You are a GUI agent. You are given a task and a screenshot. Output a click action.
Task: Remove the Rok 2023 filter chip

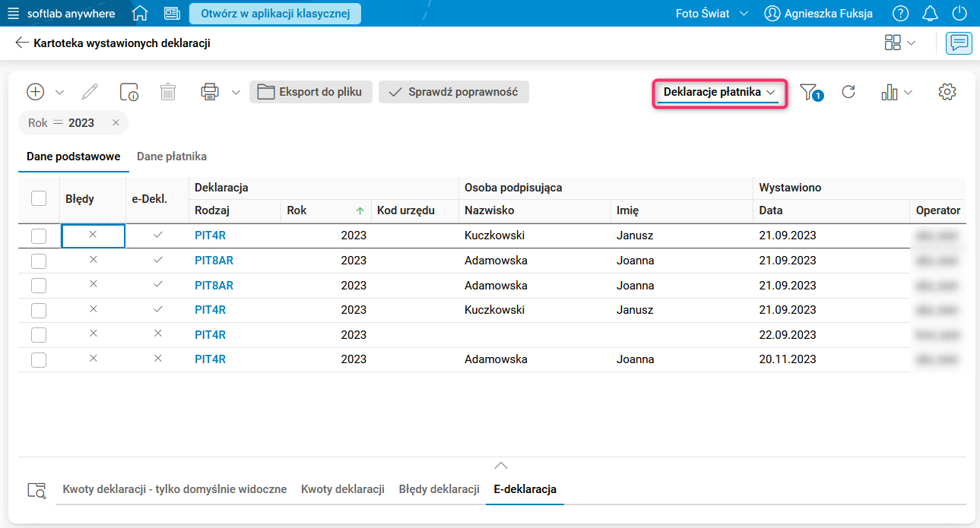116,123
